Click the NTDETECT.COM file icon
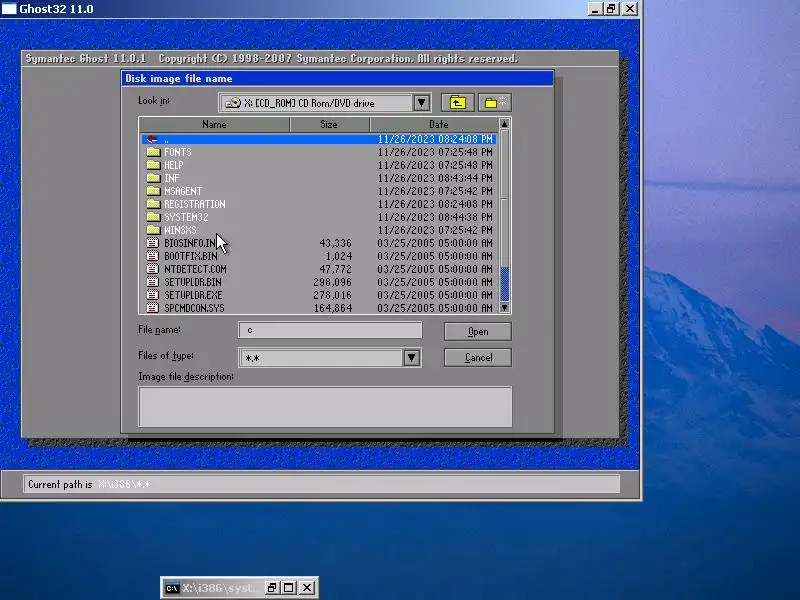Screen dimensions: 800x600 point(153,269)
